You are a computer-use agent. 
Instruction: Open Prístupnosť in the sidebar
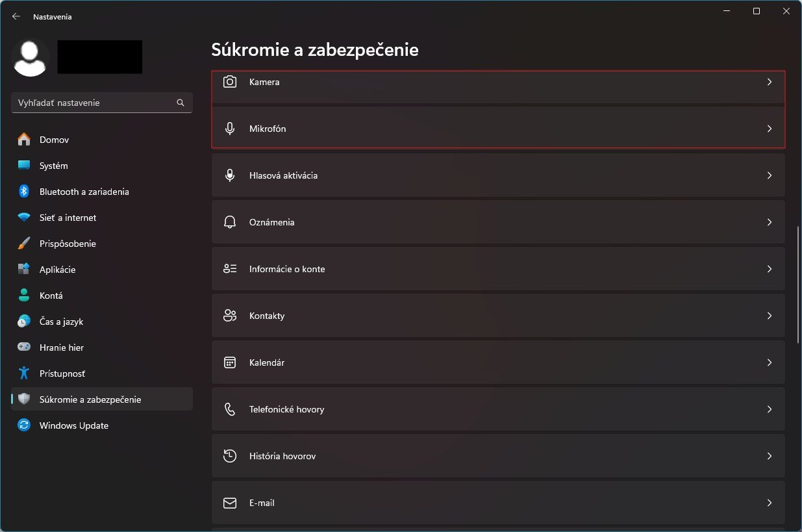[x=102, y=374]
